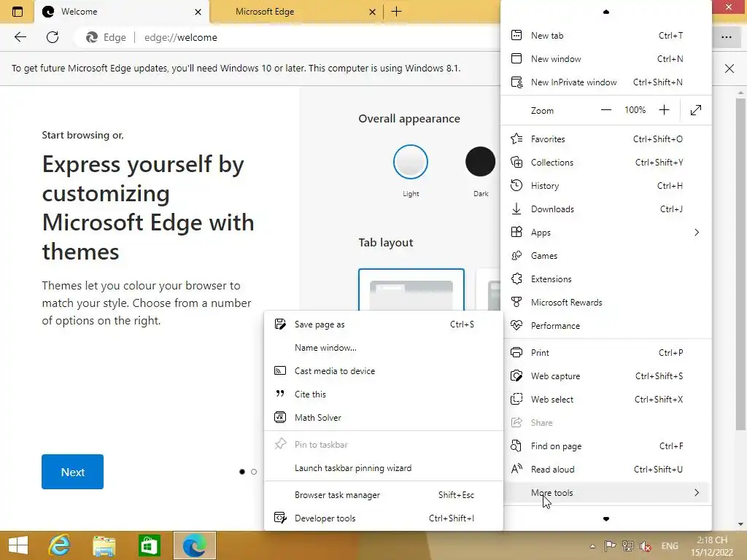Open the Action Center flag icon

click(x=610, y=546)
